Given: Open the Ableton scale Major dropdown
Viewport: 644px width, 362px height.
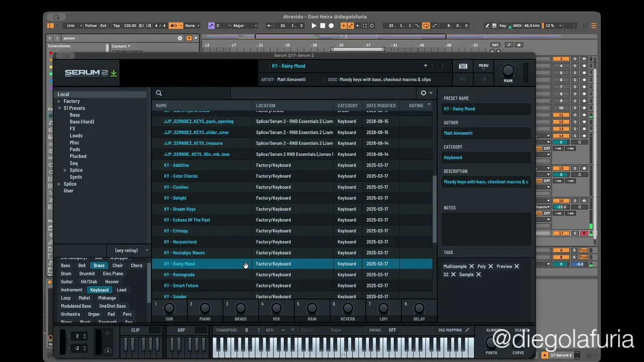Looking at the screenshot, I should point(245,26).
